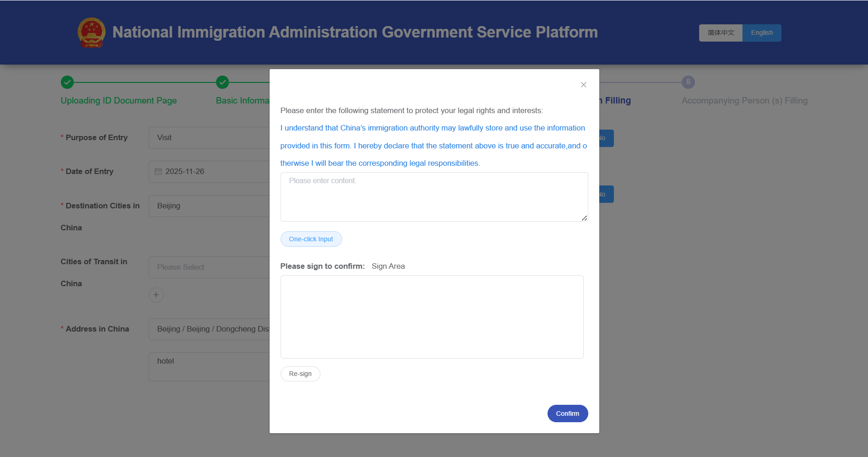Close the statement dialog with the X
This screenshot has height=457, width=868.
click(583, 85)
